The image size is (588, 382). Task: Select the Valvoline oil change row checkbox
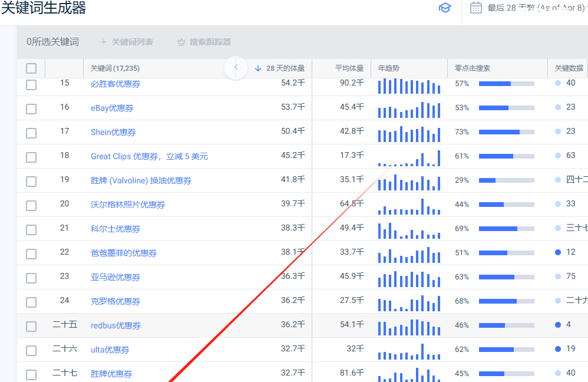click(31, 181)
